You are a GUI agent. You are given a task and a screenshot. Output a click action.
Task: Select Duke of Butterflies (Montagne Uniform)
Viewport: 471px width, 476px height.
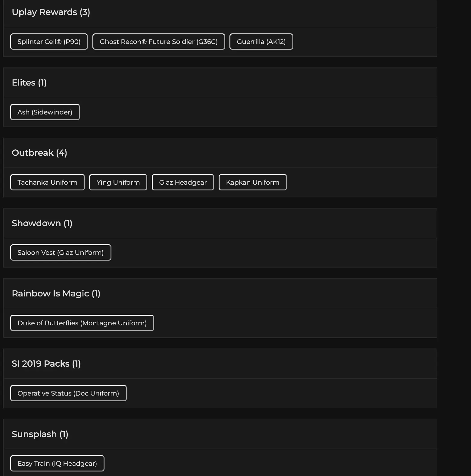(82, 323)
